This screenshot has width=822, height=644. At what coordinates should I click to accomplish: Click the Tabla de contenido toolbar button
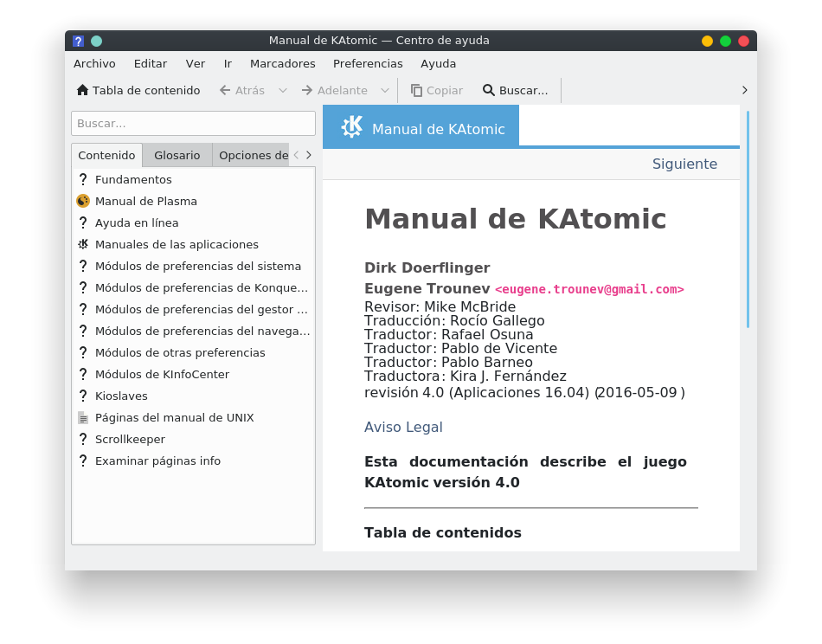click(x=138, y=90)
